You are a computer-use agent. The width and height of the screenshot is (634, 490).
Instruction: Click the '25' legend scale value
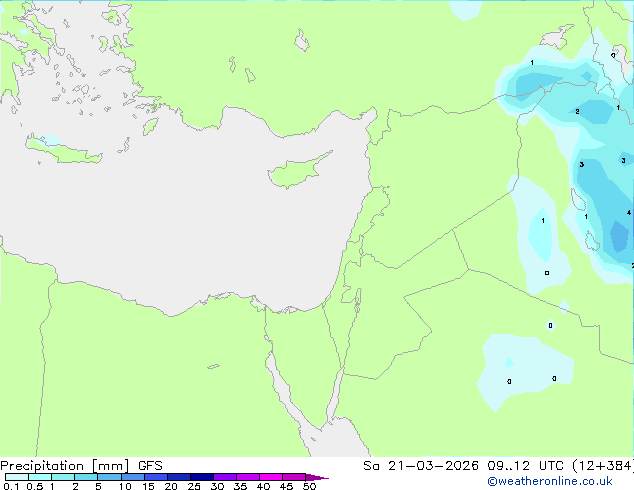194,486
